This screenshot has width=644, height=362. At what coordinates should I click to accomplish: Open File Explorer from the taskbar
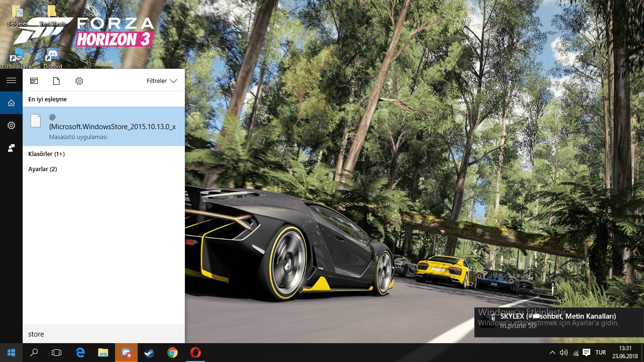103,353
